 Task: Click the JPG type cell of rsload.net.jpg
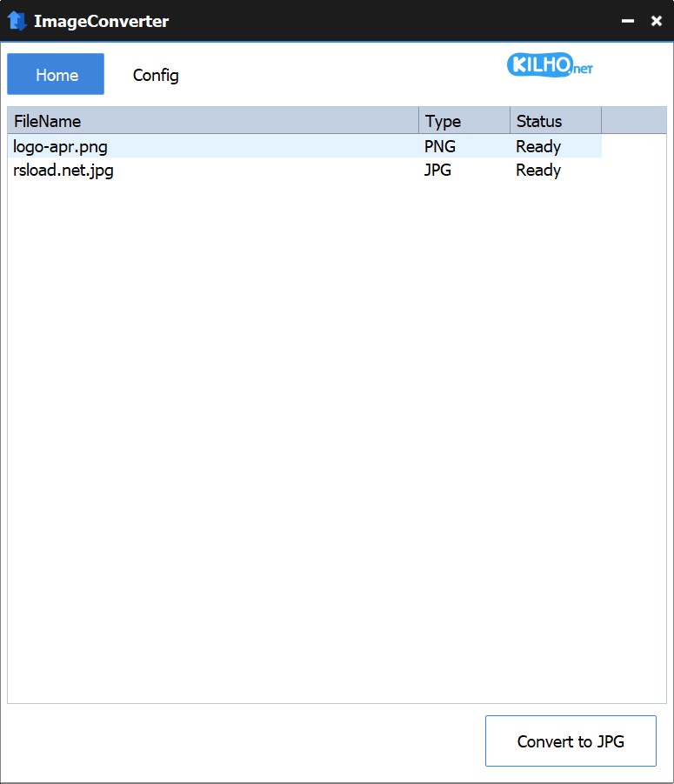click(x=438, y=170)
